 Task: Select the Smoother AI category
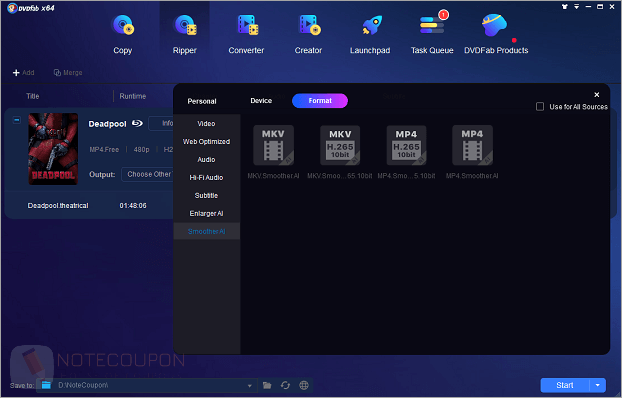tap(206, 231)
